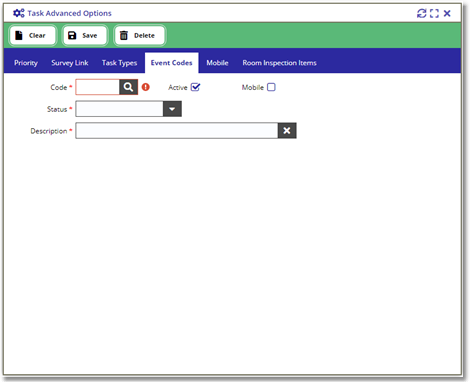This screenshot has width=470, height=384.
Task: Open the Priority tab
Action: [x=26, y=63]
